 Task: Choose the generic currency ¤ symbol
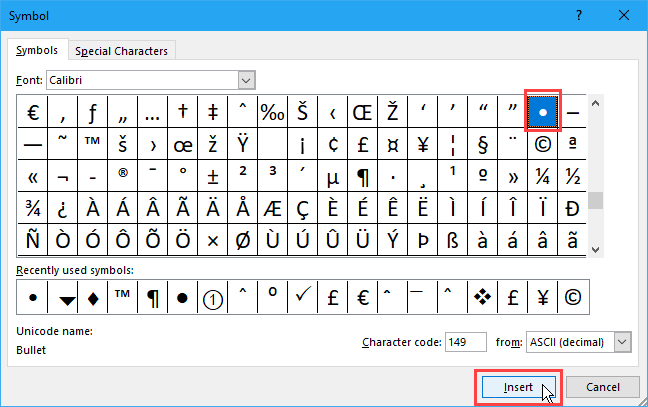(x=393, y=144)
